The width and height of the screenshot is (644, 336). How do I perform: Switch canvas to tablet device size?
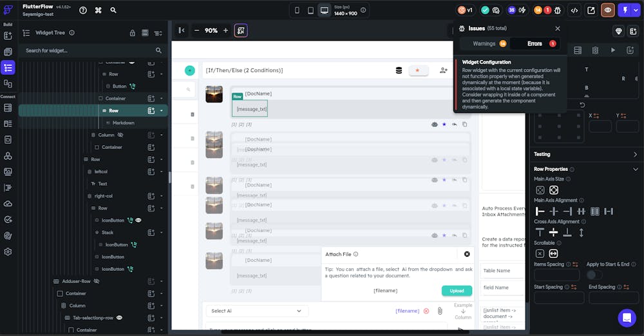[x=310, y=10]
